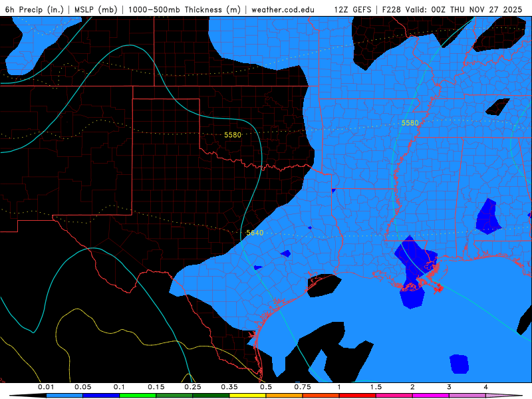Choose the orange-red 0.75–1 legend segment
The height and width of the screenshot is (399, 532).
point(321,396)
